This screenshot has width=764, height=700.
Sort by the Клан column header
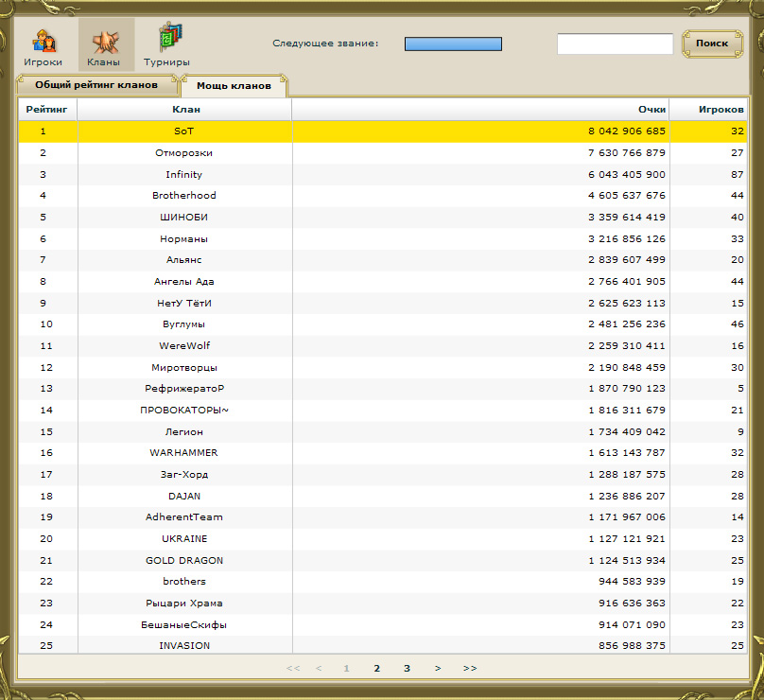[184, 109]
